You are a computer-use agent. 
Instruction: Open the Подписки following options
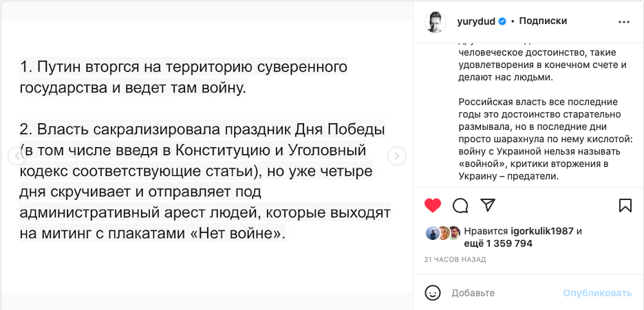[543, 21]
